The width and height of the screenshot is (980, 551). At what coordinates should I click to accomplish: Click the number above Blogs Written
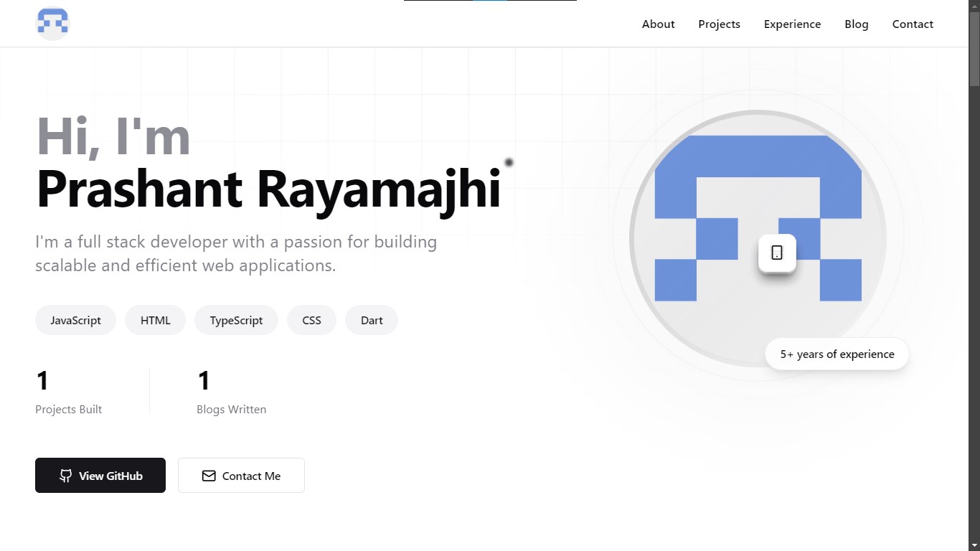(204, 381)
